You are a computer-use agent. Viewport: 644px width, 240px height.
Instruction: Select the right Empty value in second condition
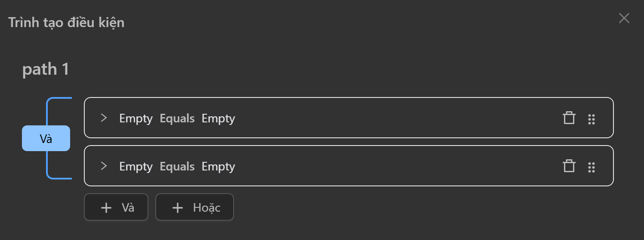click(x=218, y=167)
